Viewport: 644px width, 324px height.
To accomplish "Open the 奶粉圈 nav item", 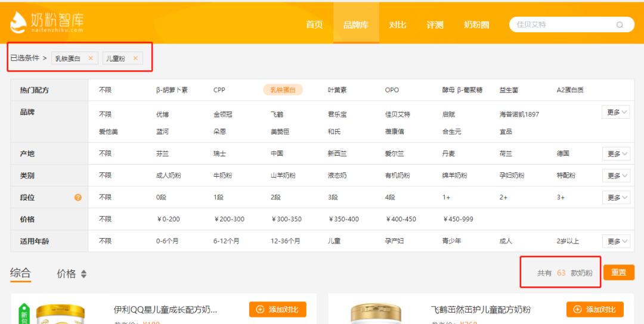I will [476, 24].
